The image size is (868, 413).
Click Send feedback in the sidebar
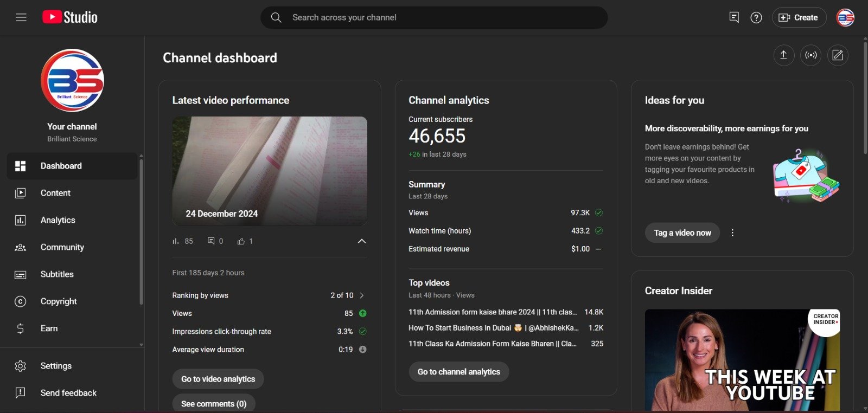(x=72, y=393)
